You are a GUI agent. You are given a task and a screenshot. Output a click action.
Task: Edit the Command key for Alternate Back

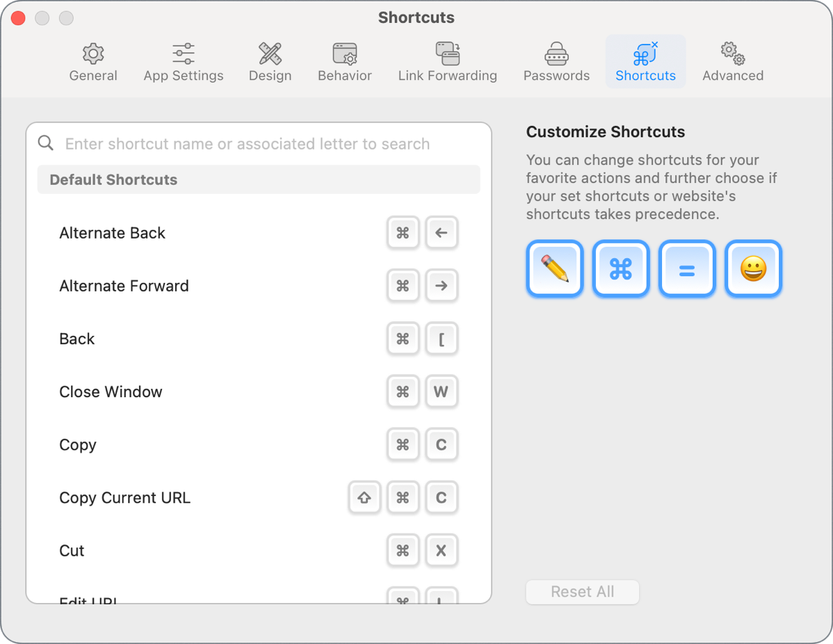coord(403,233)
